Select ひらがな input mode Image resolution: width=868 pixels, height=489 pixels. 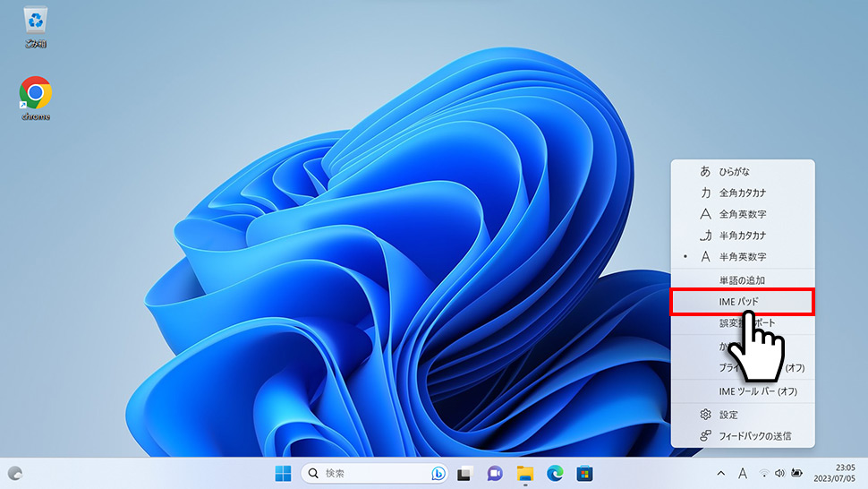(743, 172)
